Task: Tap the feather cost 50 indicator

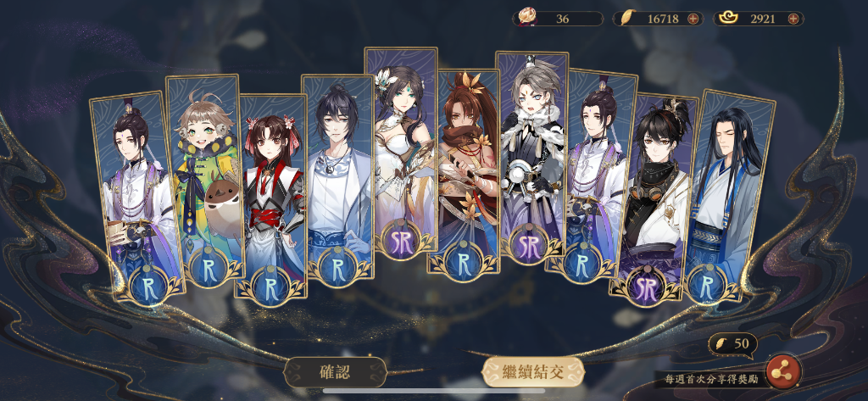Action: pos(733,344)
